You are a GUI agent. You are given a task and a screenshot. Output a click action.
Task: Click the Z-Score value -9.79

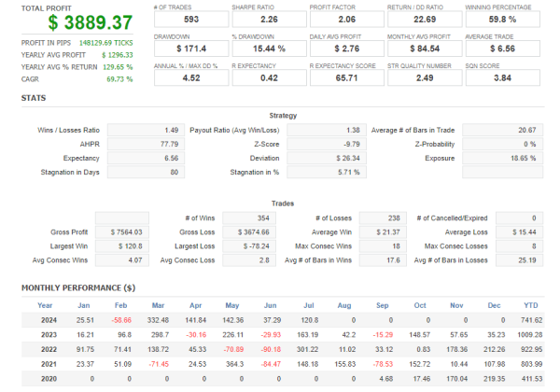[x=327, y=144]
